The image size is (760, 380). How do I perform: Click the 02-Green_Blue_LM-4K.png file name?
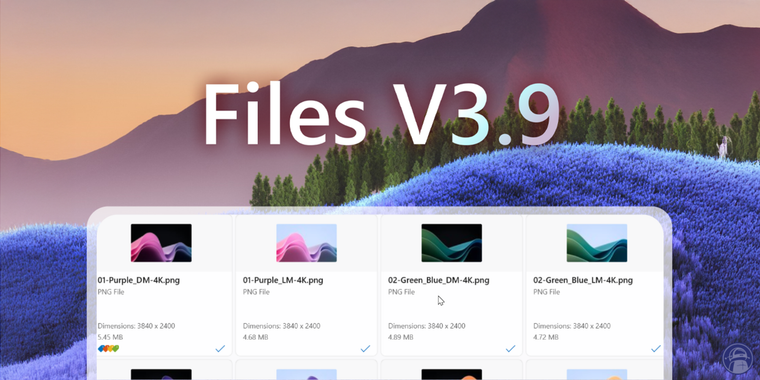coord(583,280)
